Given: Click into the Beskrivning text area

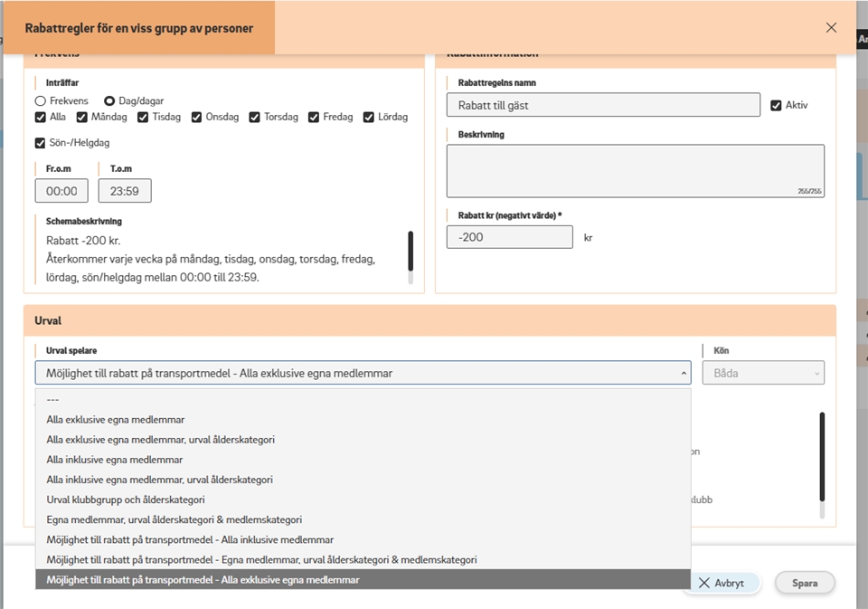Looking at the screenshot, I should point(635,170).
